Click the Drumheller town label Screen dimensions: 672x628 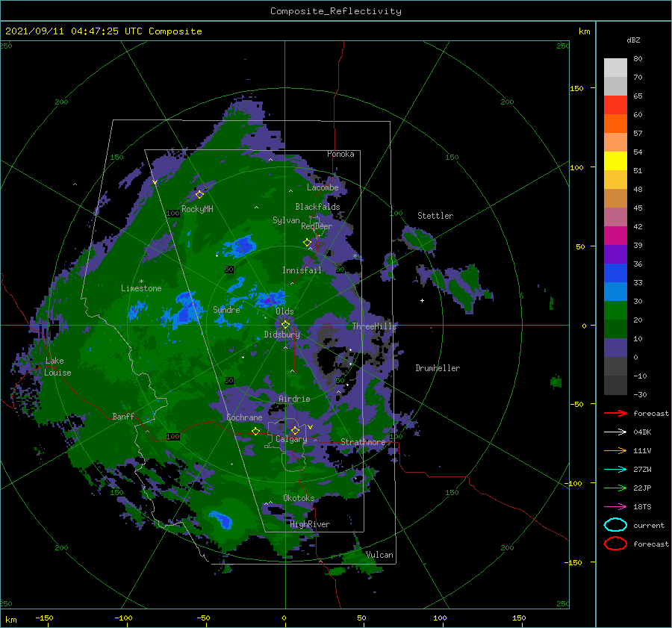coord(438,368)
